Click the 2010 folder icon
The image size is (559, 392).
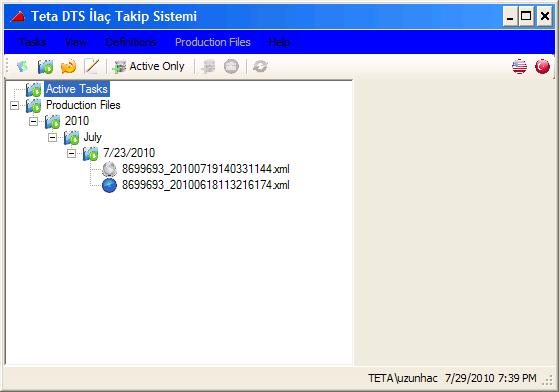coord(53,122)
